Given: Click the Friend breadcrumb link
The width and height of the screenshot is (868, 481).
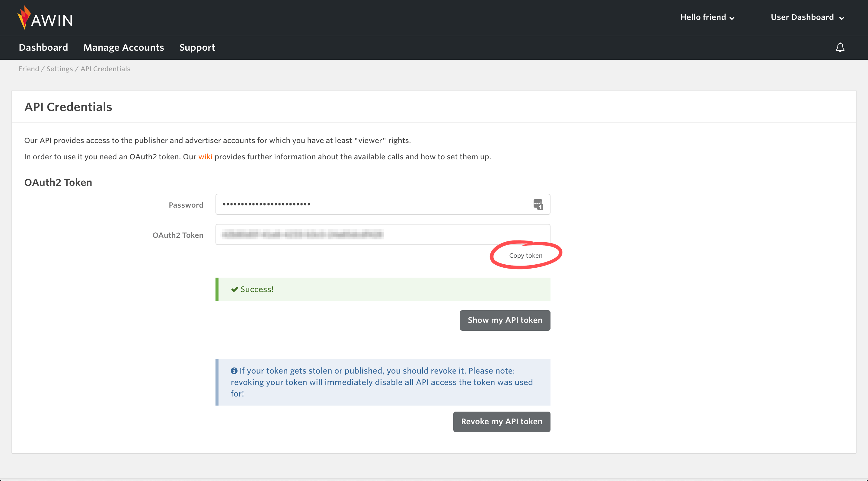Looking at the screenshot, I should [29, 69].
